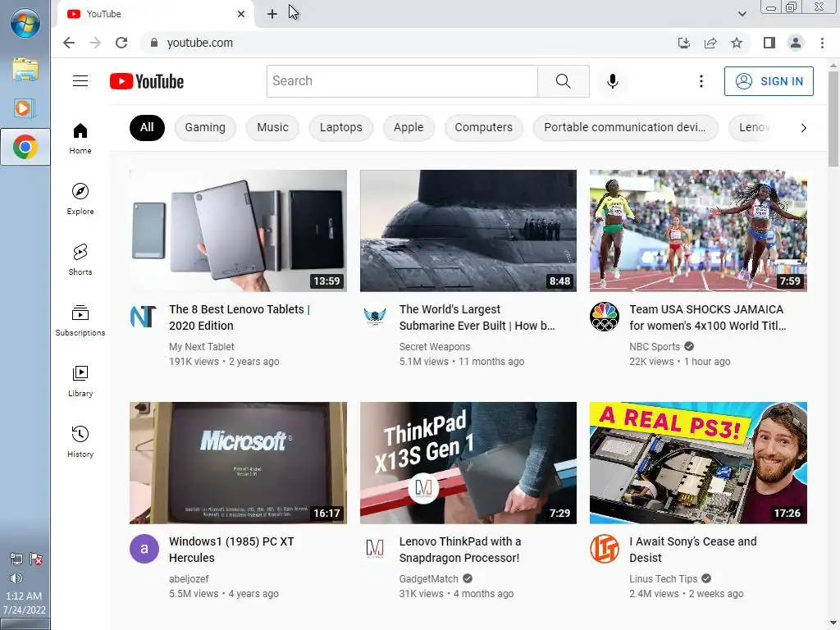840x630 pixels.
Task: Open the Windows Start orb
Action: pos(25,24)
